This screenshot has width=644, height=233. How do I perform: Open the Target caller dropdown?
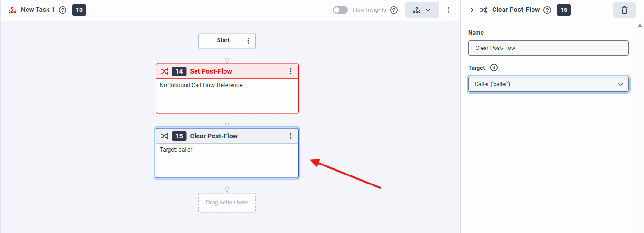tap(548, 84)
